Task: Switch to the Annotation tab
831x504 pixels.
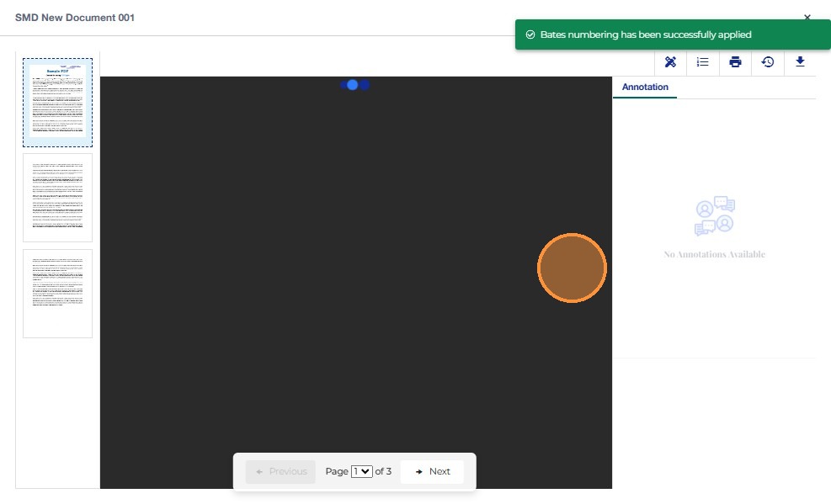Action: point(645,87)
